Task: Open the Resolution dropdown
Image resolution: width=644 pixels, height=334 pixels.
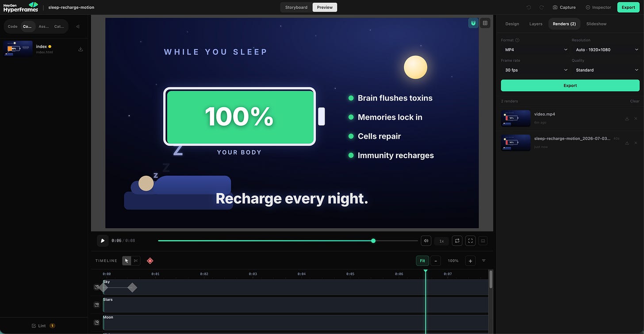Action: [606, 50]
